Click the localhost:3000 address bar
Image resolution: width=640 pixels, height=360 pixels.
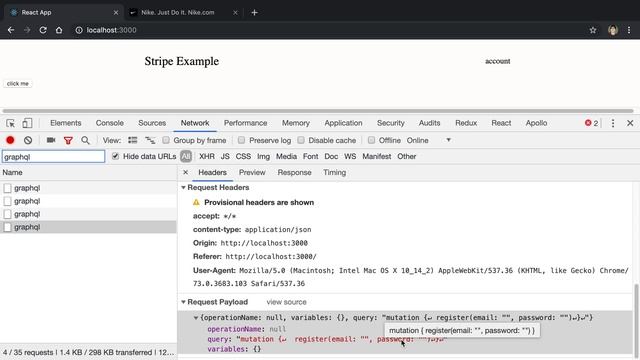tap(111, 30)
